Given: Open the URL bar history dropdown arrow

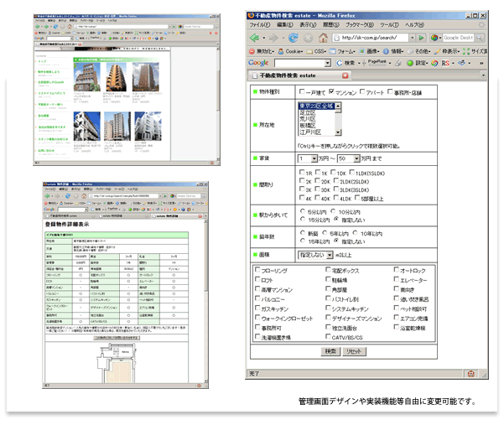Looking at the screenshot, I should tap(412, 38).
